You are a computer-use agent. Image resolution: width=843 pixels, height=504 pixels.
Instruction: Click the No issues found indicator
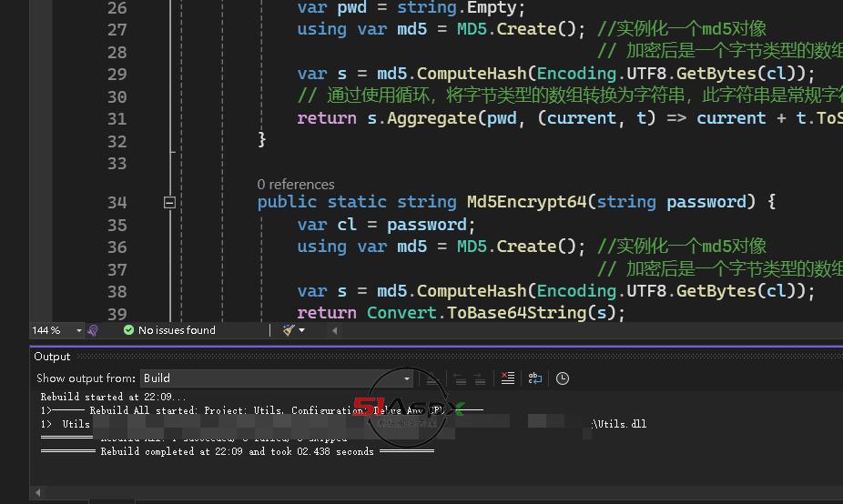click(x=177, y=330)
